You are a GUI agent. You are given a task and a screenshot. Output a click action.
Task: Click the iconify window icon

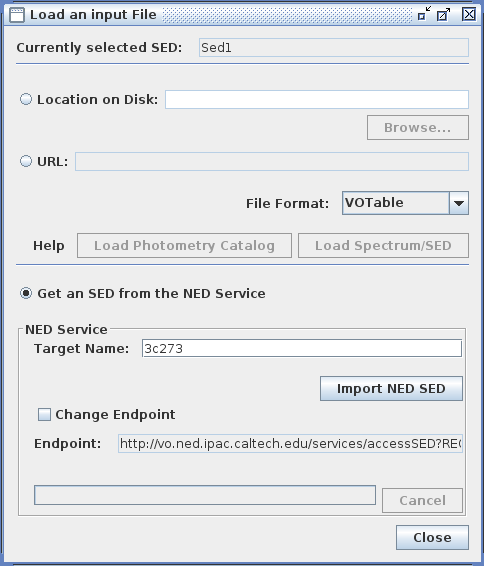[x=424, y=14]
